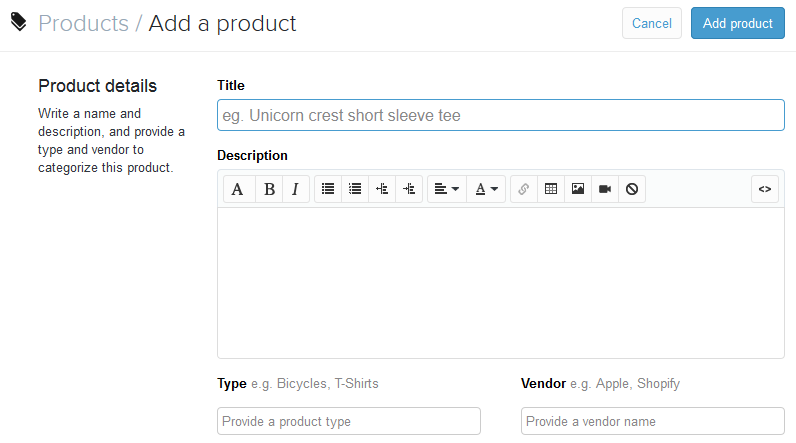Click the Add product button
This screenshot has height=443, width=796.
tap(738, 23)
